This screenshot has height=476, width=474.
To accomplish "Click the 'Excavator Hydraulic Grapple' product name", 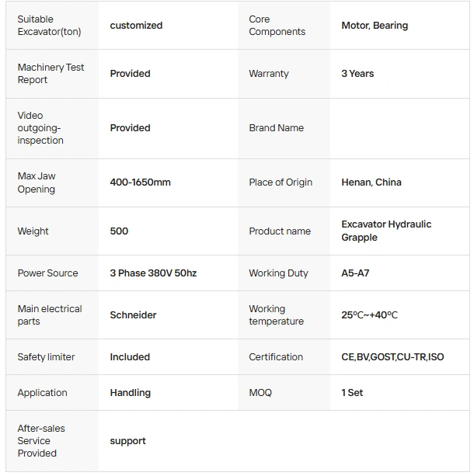I will 386,231.
